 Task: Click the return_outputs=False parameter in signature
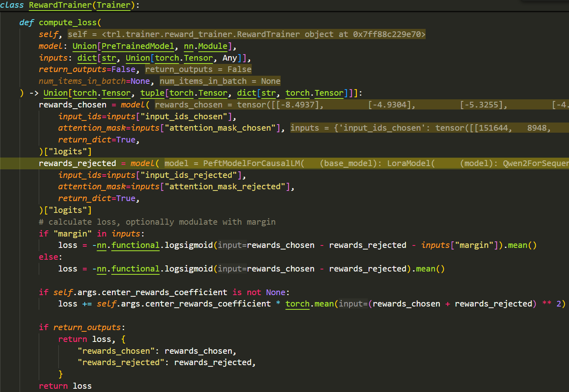point(87,69)
